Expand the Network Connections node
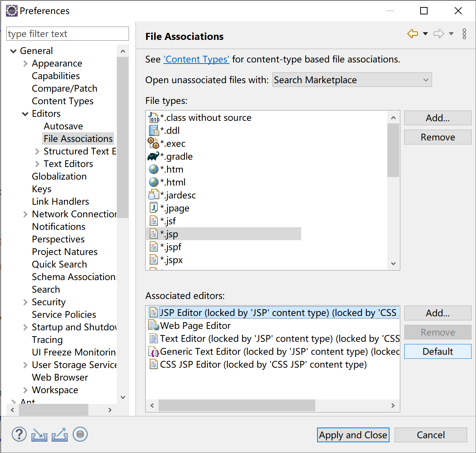This screenshot has height=453, width=476. coord(25,214)
